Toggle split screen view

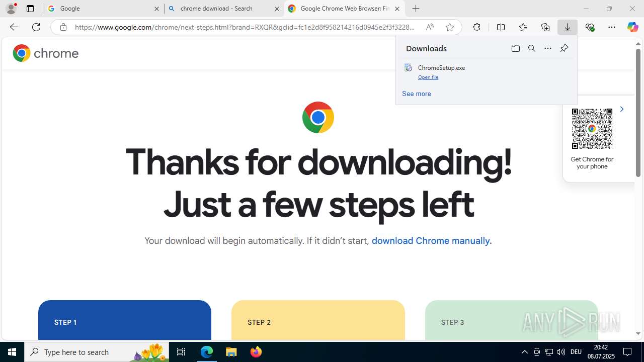click(501, 27)
